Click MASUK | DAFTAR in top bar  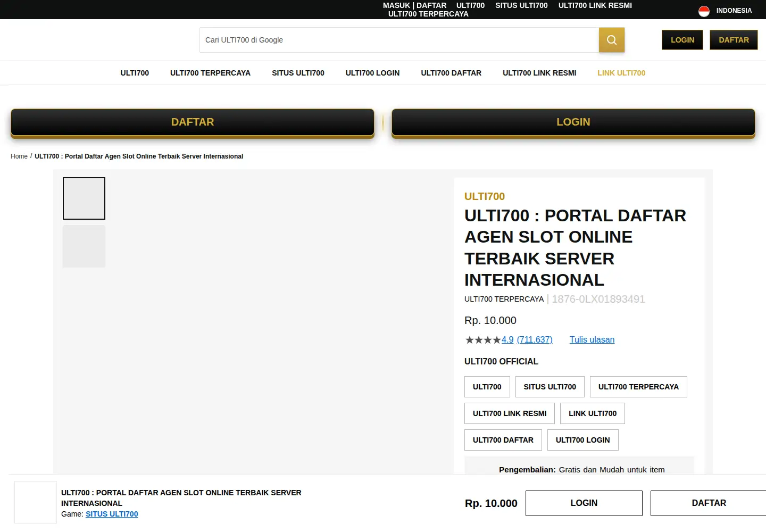click(414, 5)
